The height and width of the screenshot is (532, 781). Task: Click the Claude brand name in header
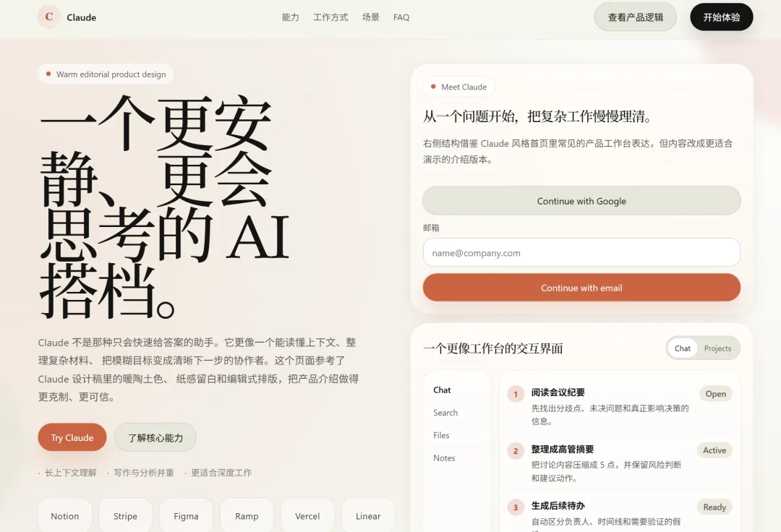(x=81, y=17)
